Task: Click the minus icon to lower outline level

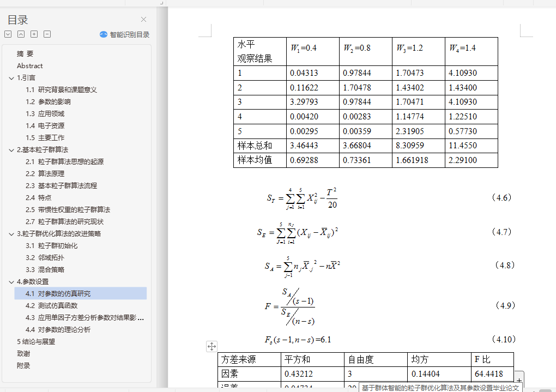Action: coord(47,34)
